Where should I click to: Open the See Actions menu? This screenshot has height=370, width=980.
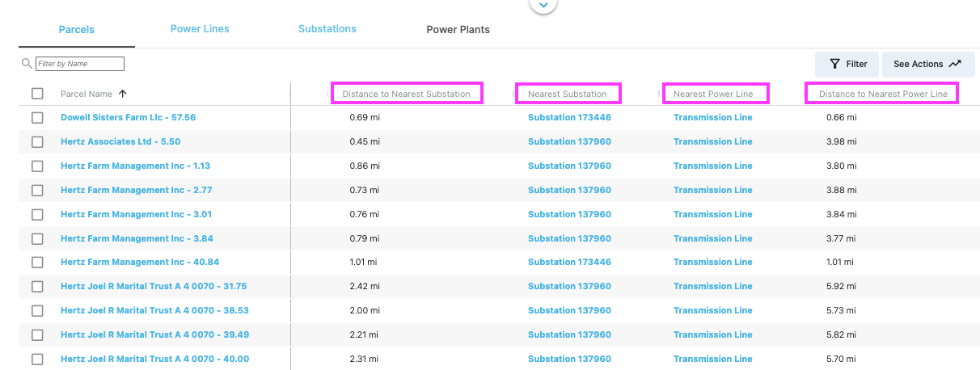pyautogui.click(x=927, y=64)
